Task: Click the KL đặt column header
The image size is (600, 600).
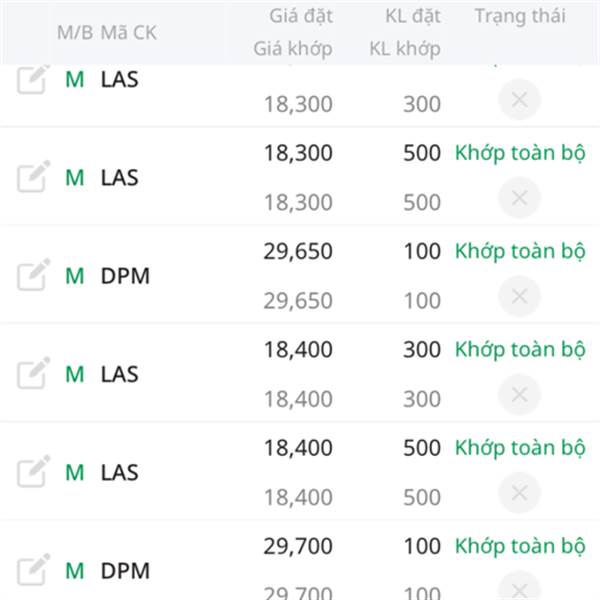Action: pos(412,16)
